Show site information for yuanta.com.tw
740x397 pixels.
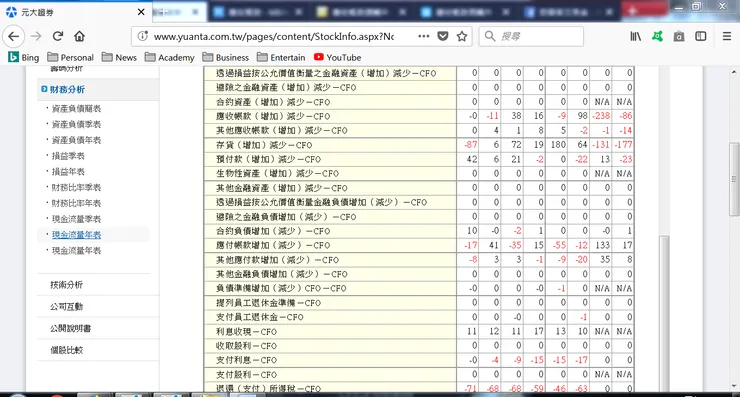(x=143, y=36)
